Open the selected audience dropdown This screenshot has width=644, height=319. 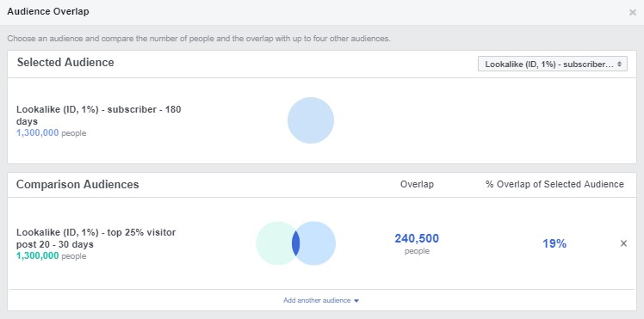(x=553, y=64)
